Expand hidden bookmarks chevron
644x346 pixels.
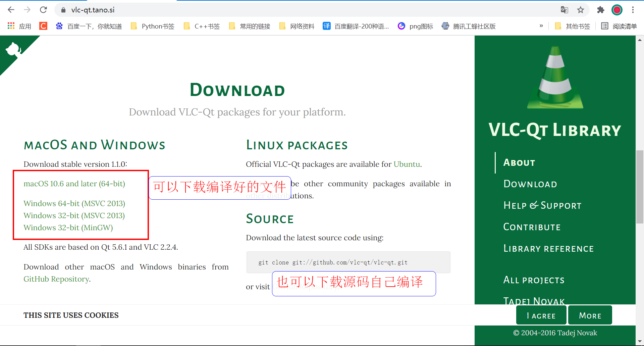pos(541,26)
